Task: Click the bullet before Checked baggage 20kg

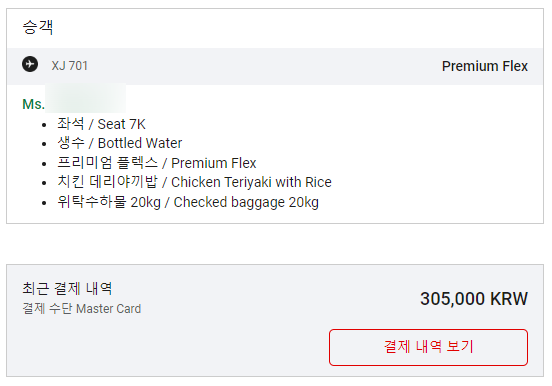Action: 44,203
